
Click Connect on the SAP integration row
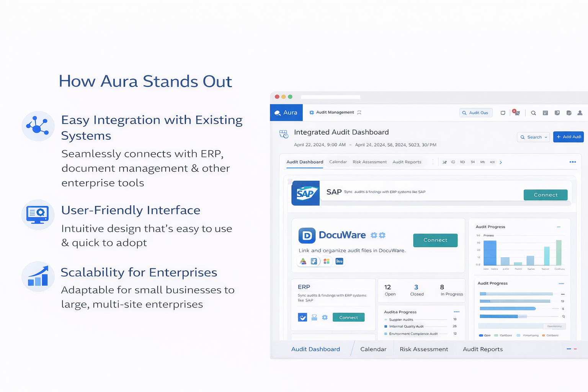click(x=546, y=194)
